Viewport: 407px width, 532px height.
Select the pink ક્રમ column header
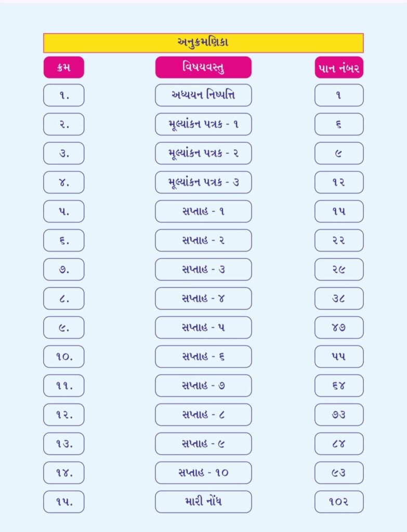[63, 68]
